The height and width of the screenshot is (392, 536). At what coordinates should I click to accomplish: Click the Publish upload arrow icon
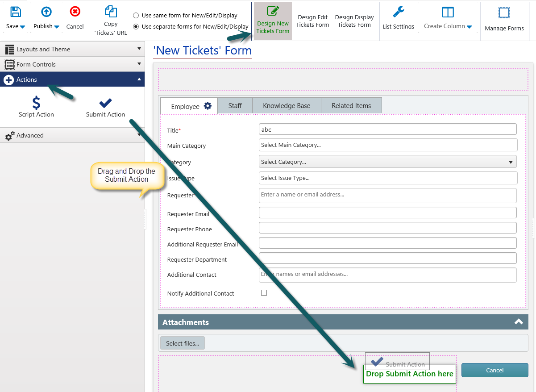click(x=46, y=12)
